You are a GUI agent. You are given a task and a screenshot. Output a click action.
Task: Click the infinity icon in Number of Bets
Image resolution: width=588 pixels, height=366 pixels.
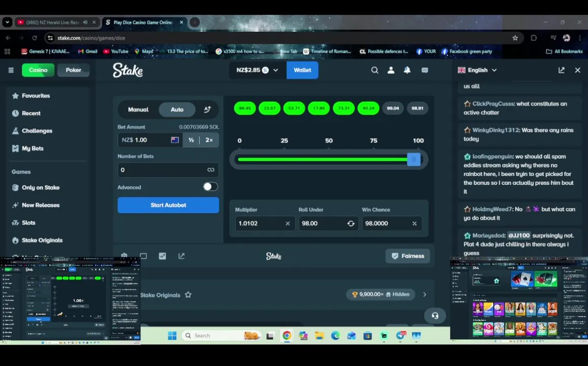click(x=211, y=170)
